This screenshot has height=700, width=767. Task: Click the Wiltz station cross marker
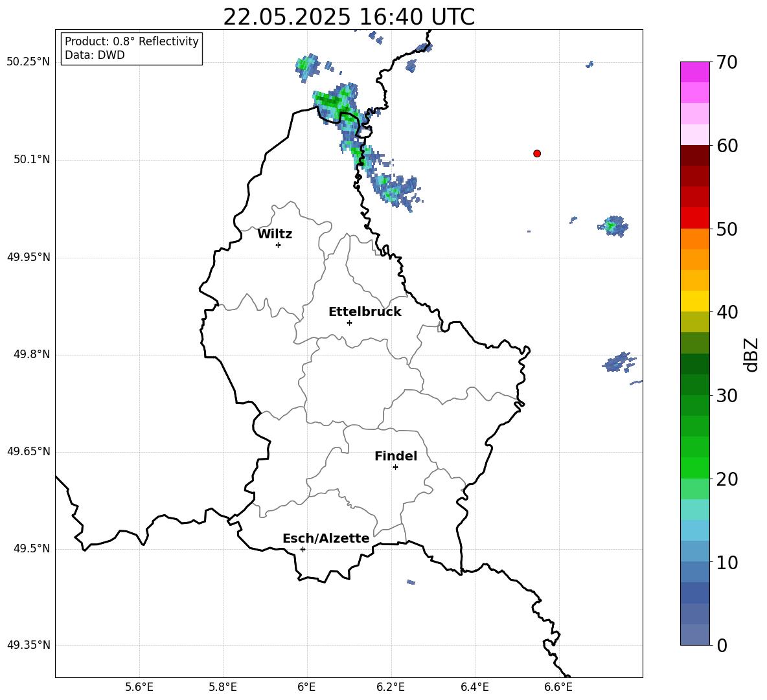tap(279, 245)
